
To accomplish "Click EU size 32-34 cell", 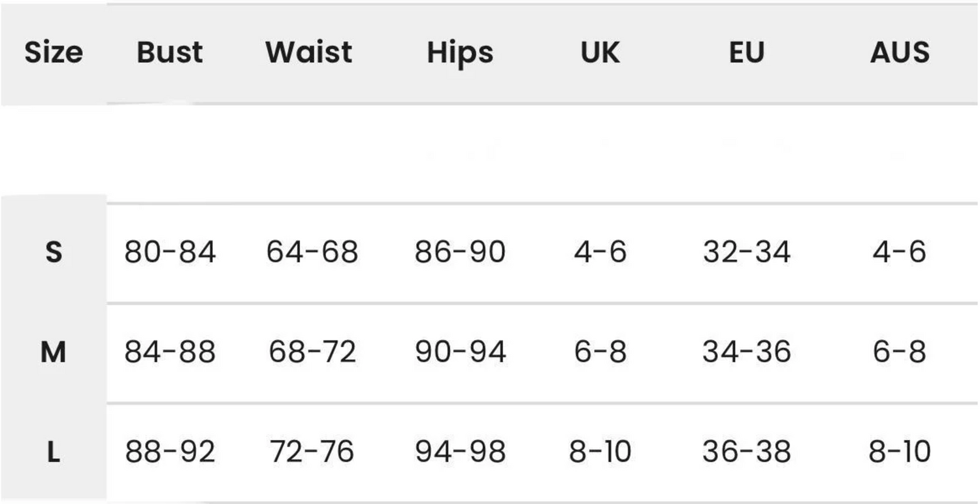I will tap(746, 252).
